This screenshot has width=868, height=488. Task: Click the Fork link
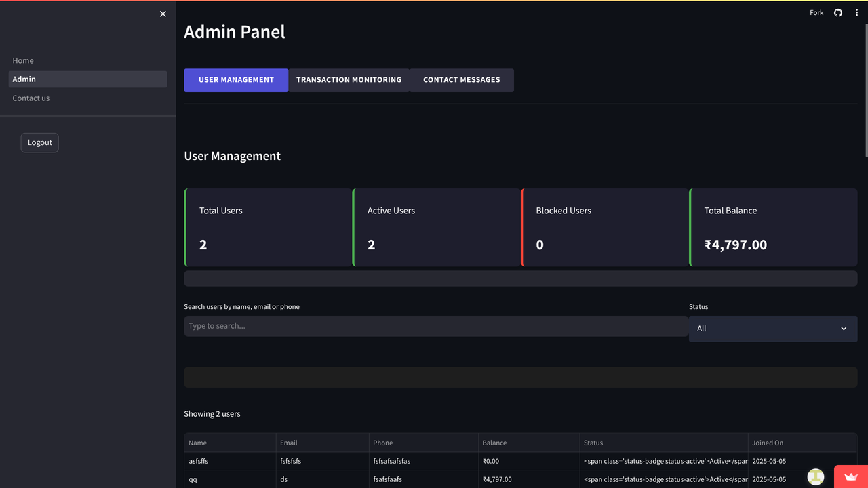click(816, 12)
